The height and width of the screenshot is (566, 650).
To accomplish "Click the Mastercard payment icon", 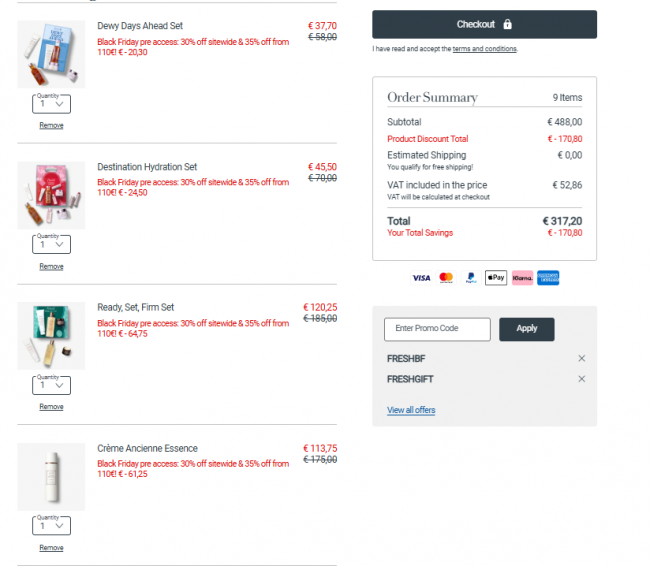I will pos(446,277).
